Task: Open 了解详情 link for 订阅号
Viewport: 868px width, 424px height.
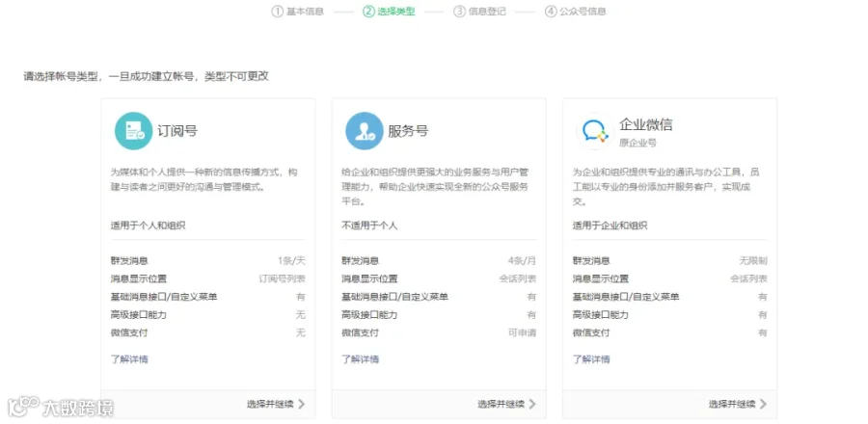Action: (x=129, y=359)
